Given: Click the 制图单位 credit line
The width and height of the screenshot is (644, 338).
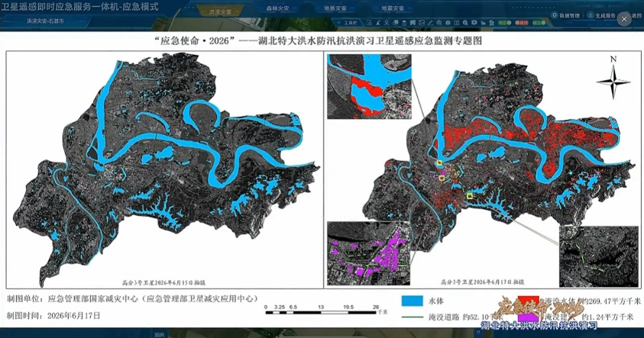Looking at the screenshot, I should 132,298.
